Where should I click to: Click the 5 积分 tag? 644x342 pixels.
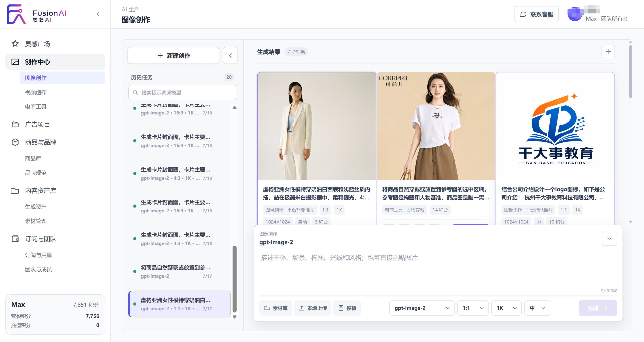coord(321,222)
